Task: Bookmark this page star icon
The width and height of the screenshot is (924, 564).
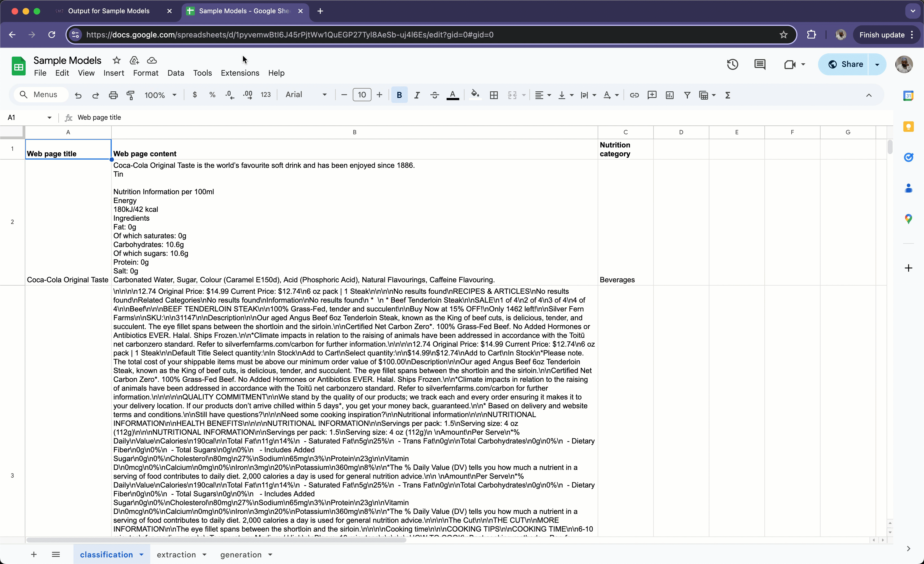Action: (783, 35)
